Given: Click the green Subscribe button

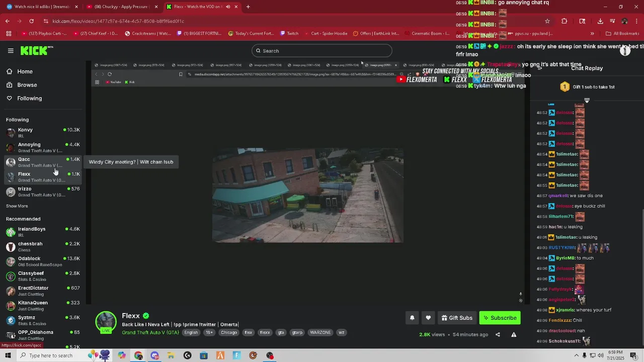Looking at the screenshot, I should [x=500, y=318].
